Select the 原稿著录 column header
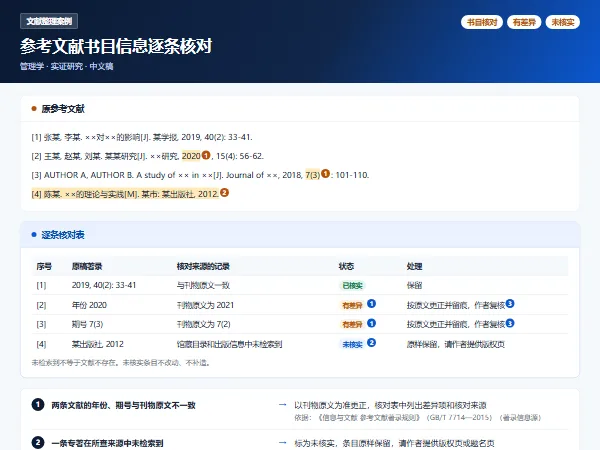 [87, 266]
